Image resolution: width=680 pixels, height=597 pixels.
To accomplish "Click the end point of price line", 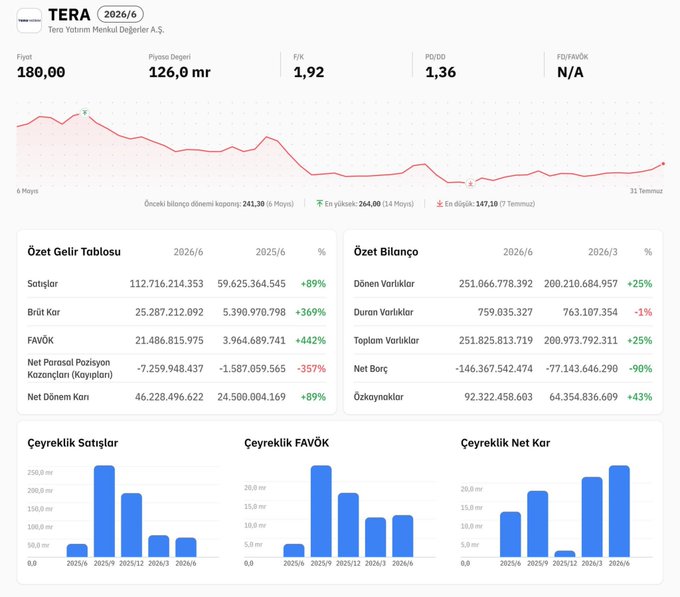I will coord(663,164).
